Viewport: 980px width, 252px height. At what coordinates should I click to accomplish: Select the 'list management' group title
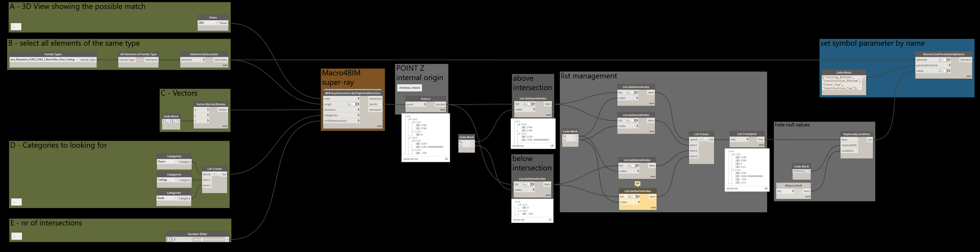(x=589, y=76)
